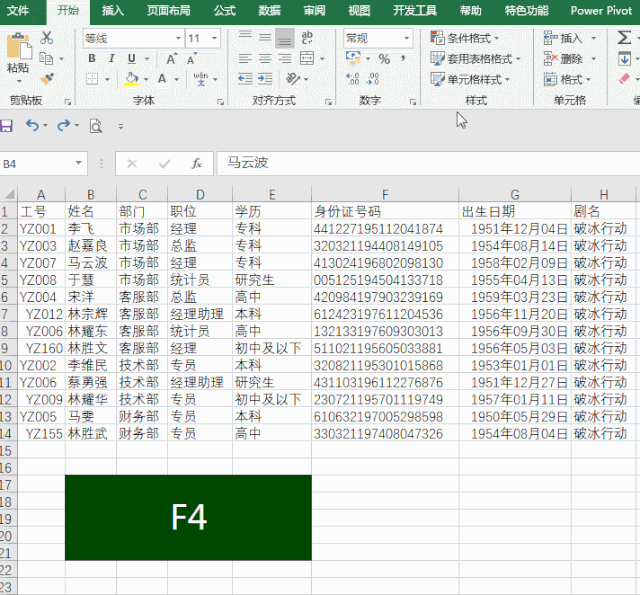This screenshot has height=595, width=640.
Task: Undo the last action
Action: pos(32,125)
